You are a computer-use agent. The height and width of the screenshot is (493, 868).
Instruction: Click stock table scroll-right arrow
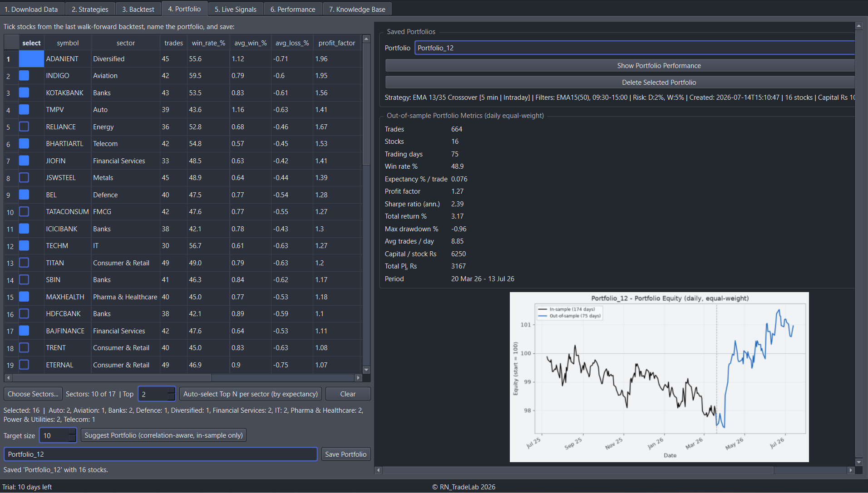point(358,378)
